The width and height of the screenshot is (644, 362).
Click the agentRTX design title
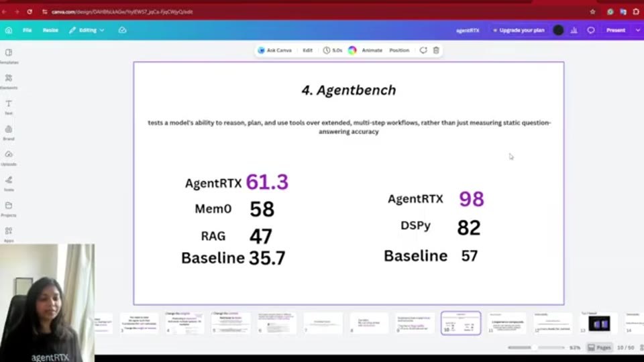click(x=468, y=30)
